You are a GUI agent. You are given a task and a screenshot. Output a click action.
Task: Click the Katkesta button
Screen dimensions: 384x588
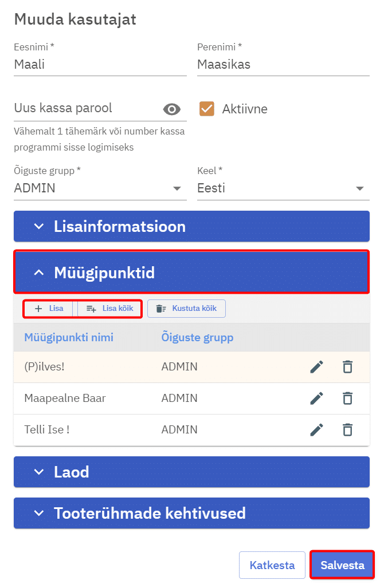click(x=272, y=566)
